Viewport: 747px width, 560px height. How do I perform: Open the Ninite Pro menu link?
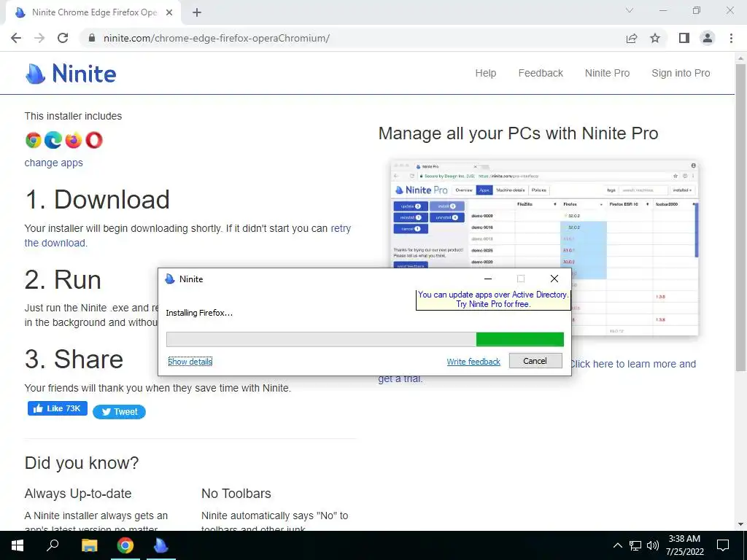[x=607, y=74]
